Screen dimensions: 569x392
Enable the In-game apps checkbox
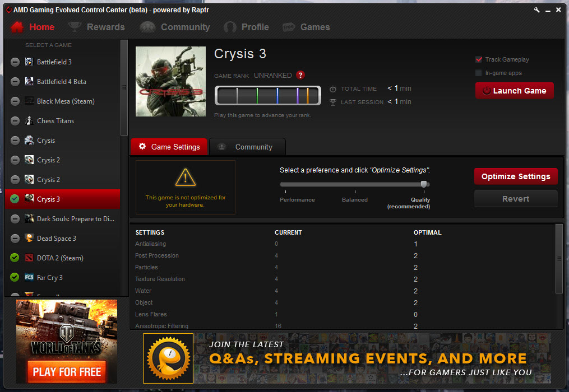(x=479, y=73)
